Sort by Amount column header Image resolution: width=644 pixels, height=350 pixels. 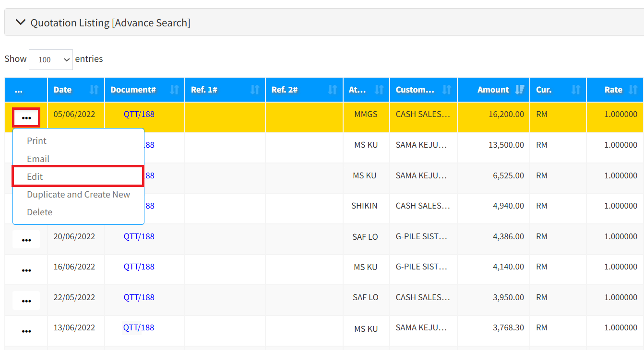(x=493, y=90)
